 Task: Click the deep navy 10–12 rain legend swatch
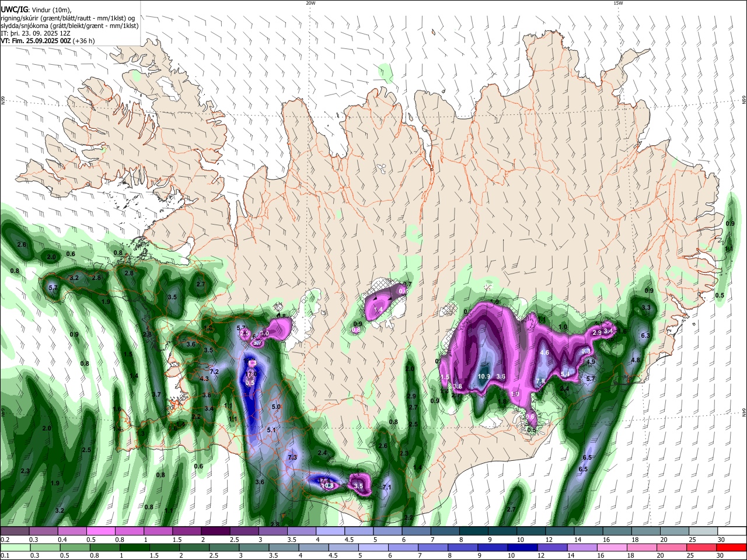coord(522,547)
